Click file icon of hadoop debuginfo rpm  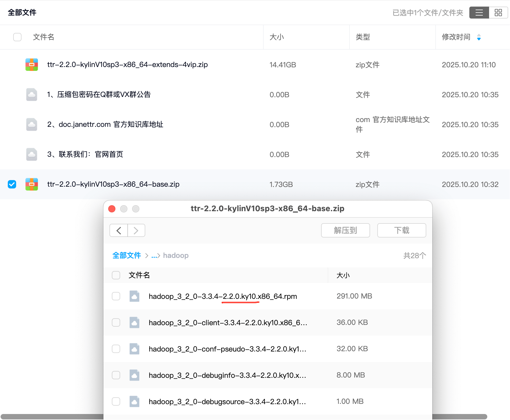[x=135, y=375]
